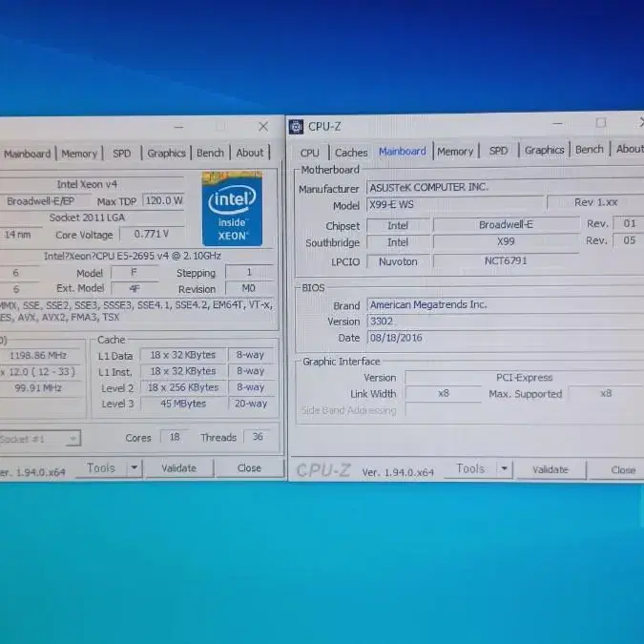The width and height of the screenshot is (644, 644).
Task: Click Tools button in left CPU-Z window
Action: [x=101, y=468]
